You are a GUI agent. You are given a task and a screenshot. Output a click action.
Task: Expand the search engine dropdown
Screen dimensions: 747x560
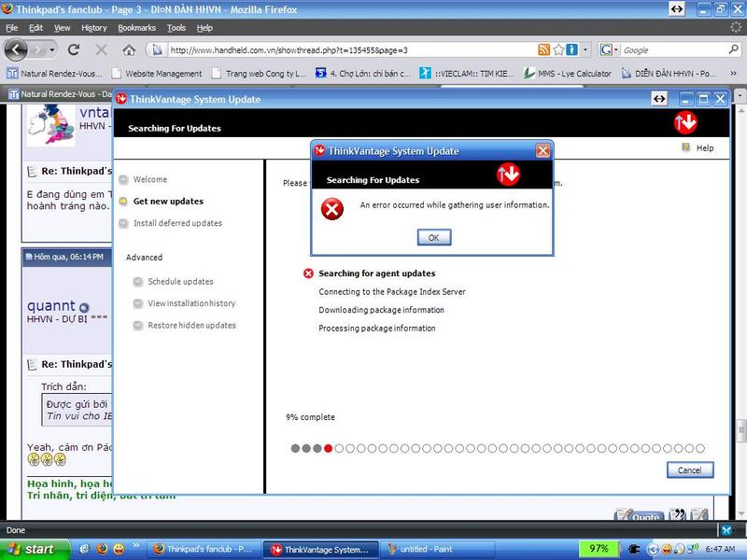click(x=615, y=49)
